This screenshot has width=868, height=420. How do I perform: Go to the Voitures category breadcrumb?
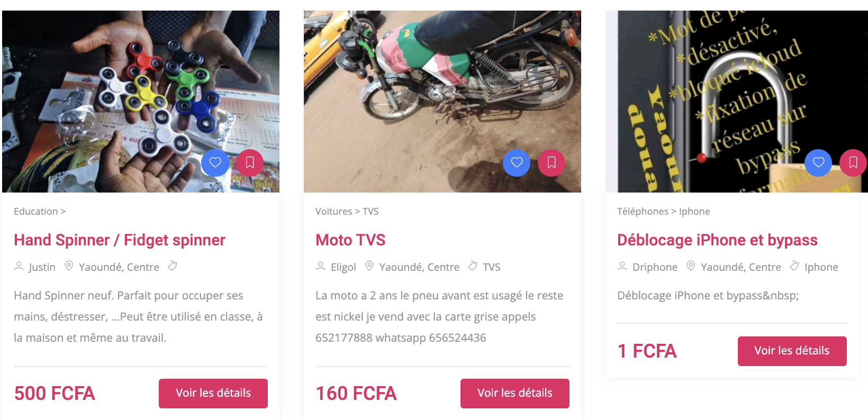[x=333, y=212]
